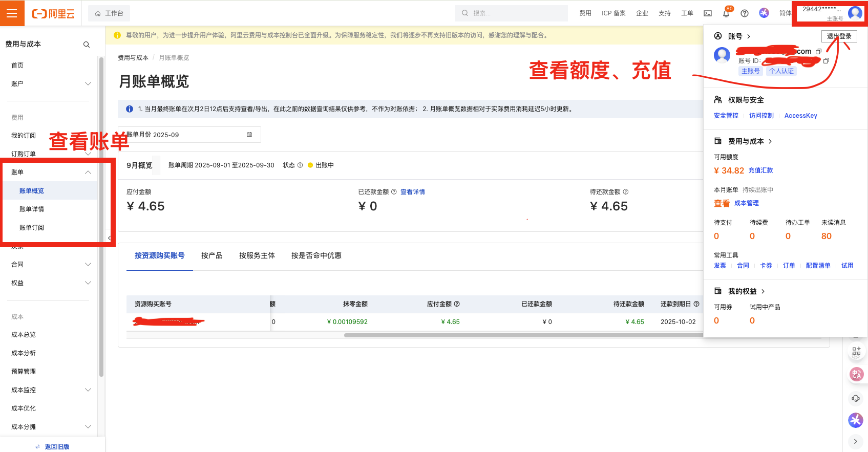Focus the top search box
The image size is (868, 452).
click(x=511, y=13)
